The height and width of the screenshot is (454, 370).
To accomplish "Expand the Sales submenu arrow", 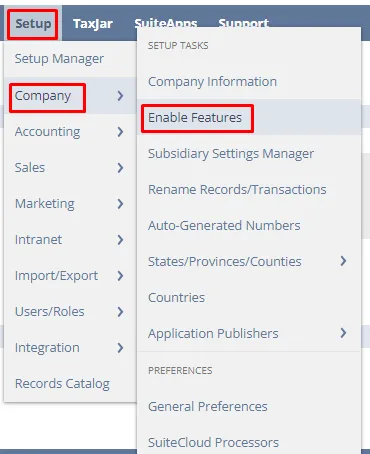I will click(x=120, y=168).
